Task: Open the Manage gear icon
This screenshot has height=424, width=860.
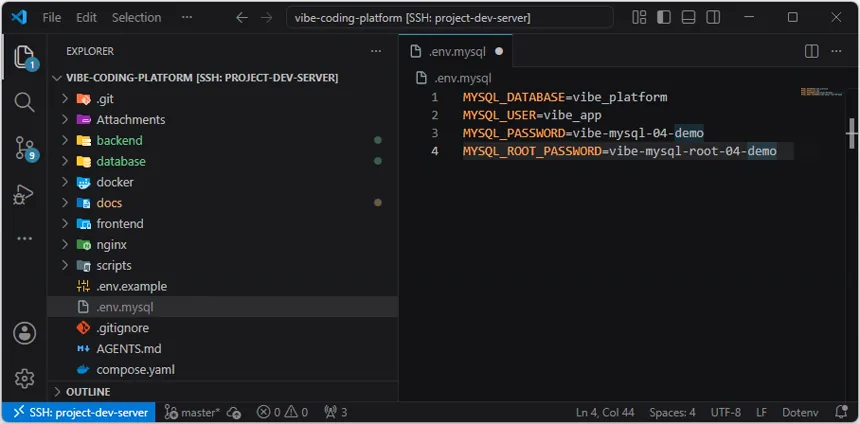Action: point(24,378)
